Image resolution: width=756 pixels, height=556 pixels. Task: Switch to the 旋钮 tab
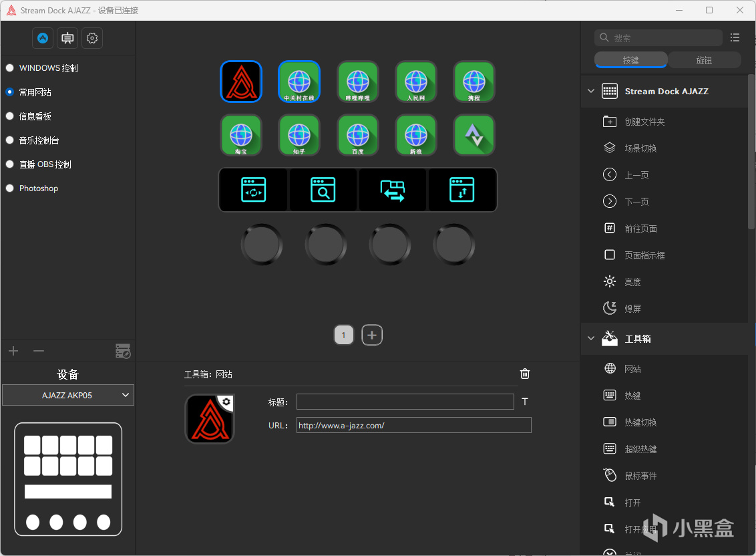coord(705,60)
